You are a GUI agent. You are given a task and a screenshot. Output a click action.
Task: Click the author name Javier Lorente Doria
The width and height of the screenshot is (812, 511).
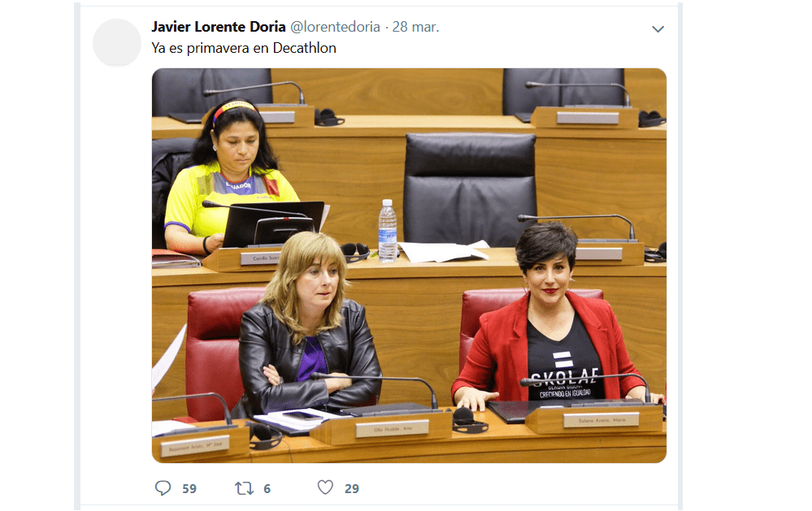tap(219, 27)
